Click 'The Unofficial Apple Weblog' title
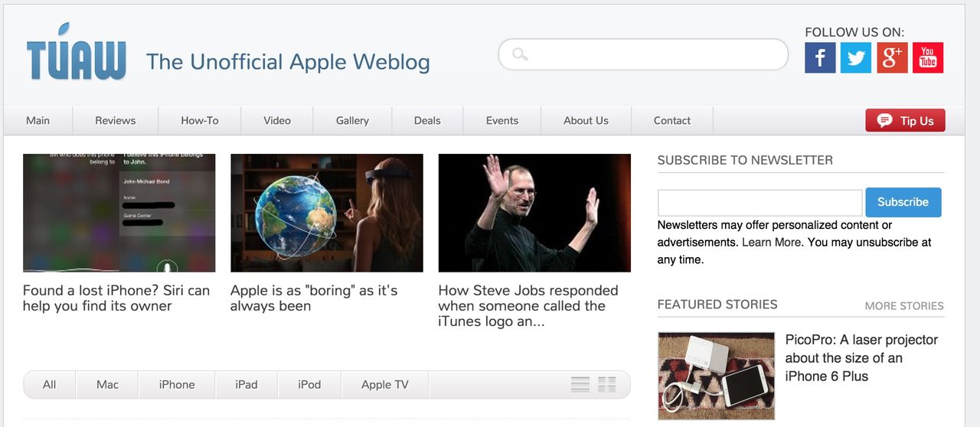Image resolution: width=980 pixels, height=427 pixels. [x=288, y=61]
